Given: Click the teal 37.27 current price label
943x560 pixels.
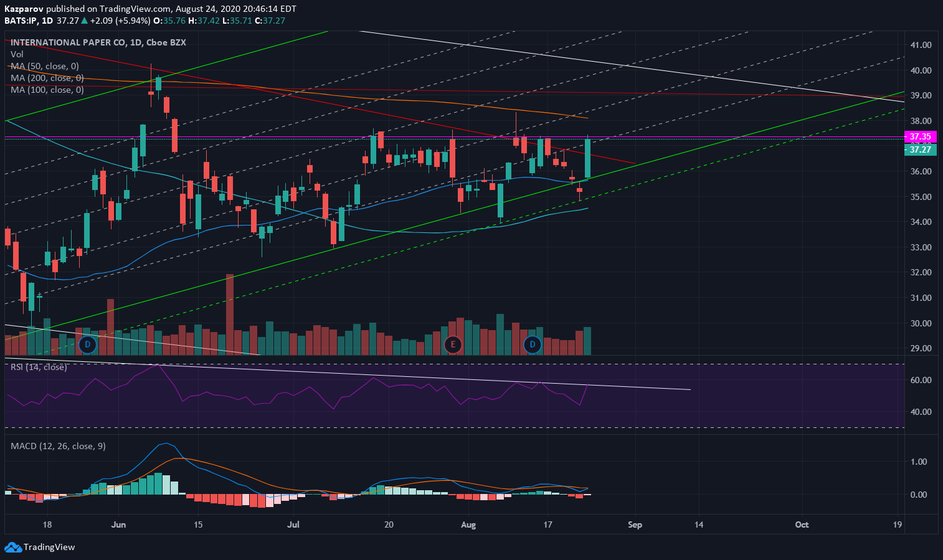Looking at the screenshot, I should (x=921, y=149).
